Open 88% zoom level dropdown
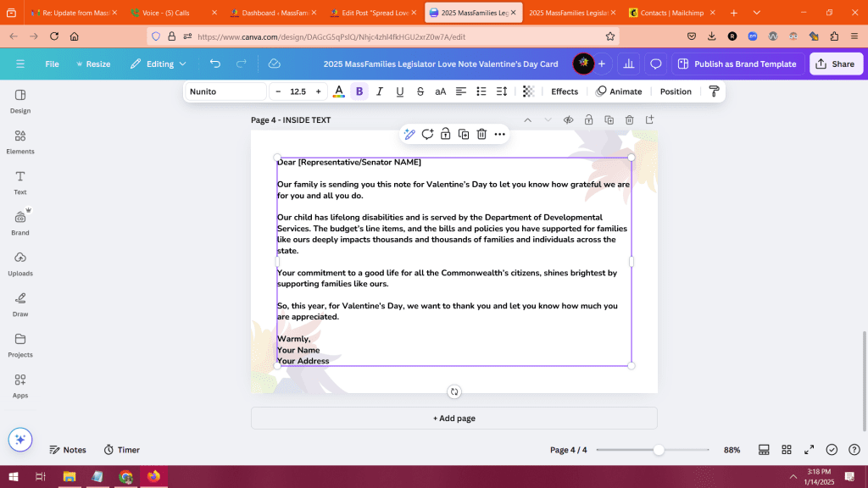 tap(732, 450)
